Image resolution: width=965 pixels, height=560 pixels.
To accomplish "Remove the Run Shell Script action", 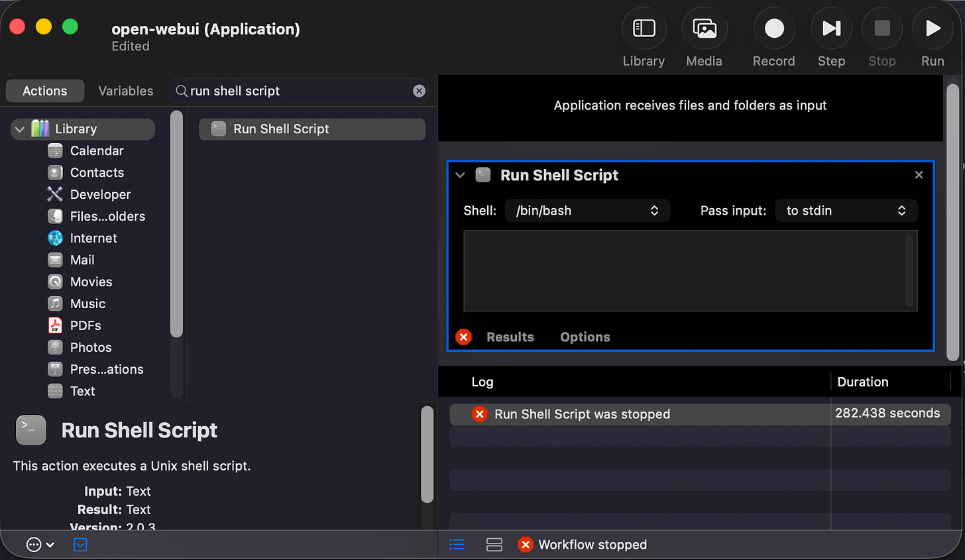I will [919, 175].
